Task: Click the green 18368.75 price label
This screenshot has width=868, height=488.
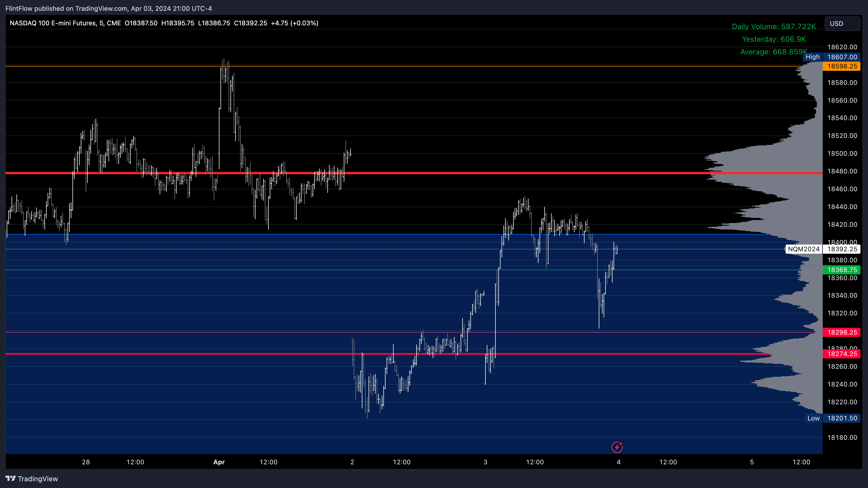Action: pos(842,270)
